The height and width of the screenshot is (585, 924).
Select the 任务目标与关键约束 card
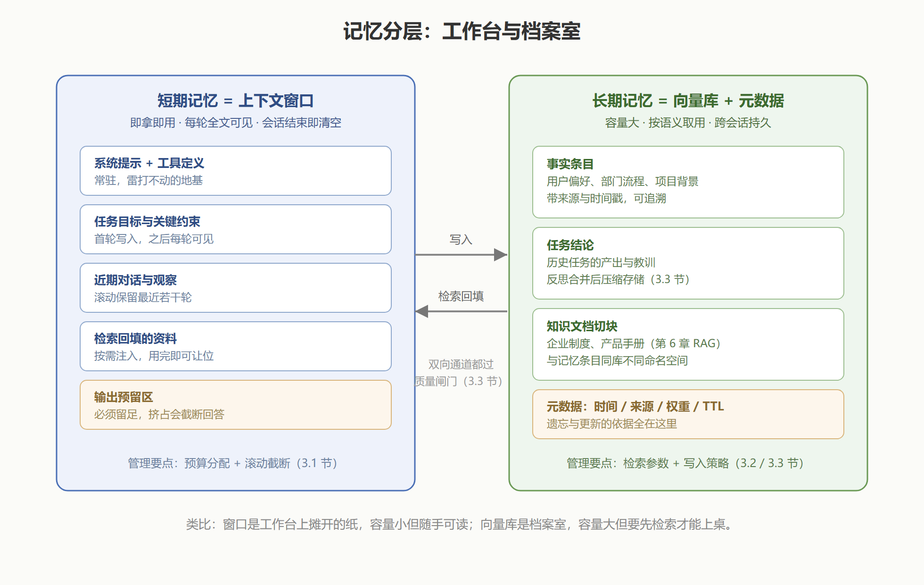(x=236, y=229)
